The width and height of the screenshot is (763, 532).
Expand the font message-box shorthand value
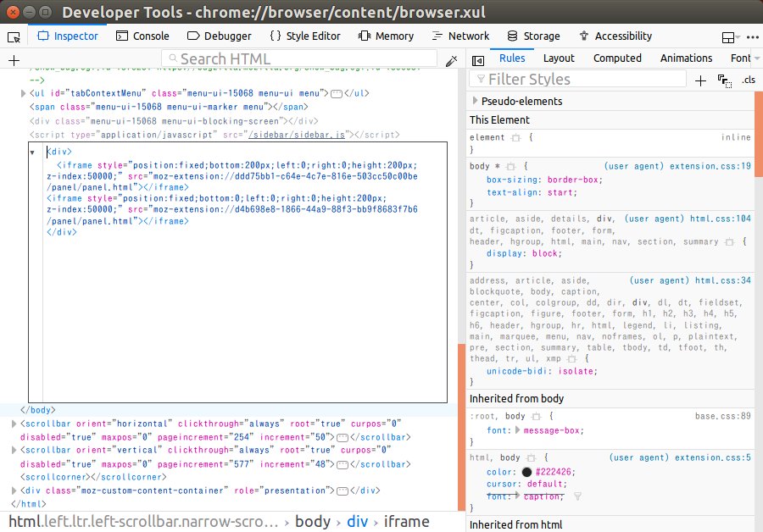pos(517,429)
